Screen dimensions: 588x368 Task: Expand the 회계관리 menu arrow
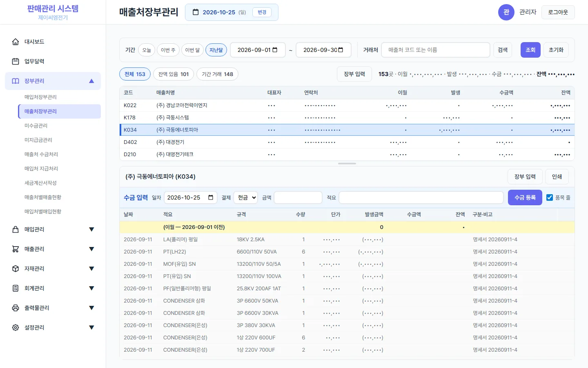(91, 288)
